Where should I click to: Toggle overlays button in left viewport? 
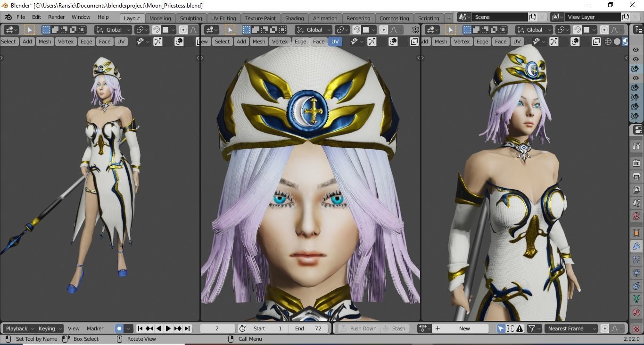179,42
